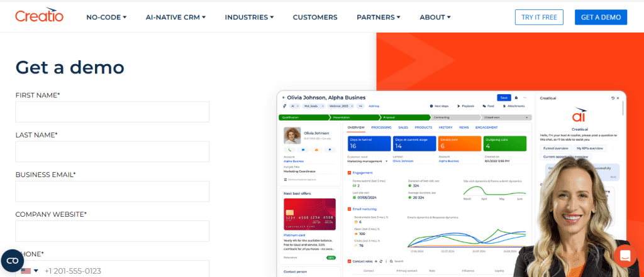644x277 pixels.
Task: Click the orange email icon under Olivia's photo
Action: tap(316, 149)
